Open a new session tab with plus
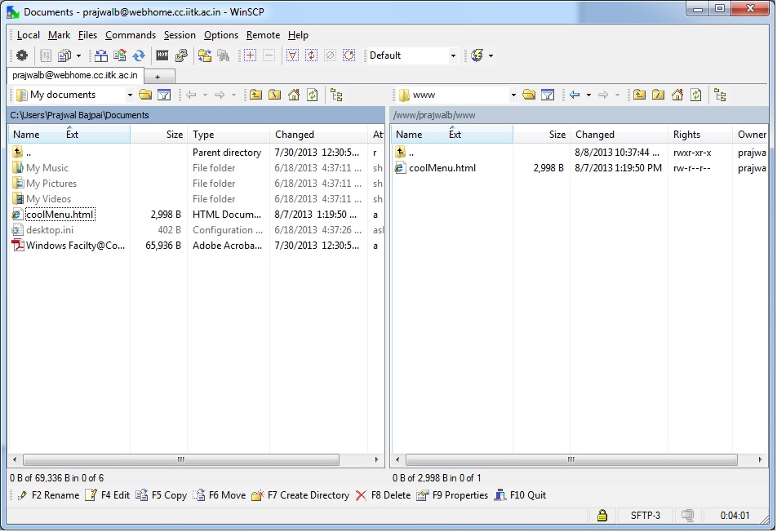Image resolution: width=777 pixels, height=532 pixels. point(158,77)
